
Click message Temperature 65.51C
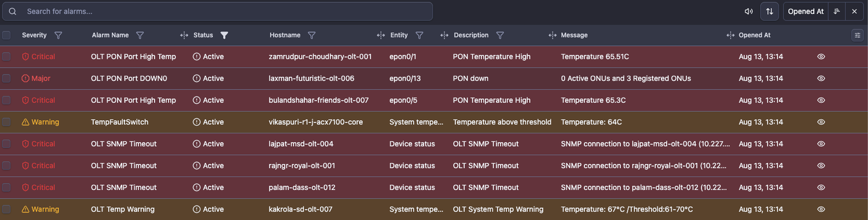[x=595, y=57]
